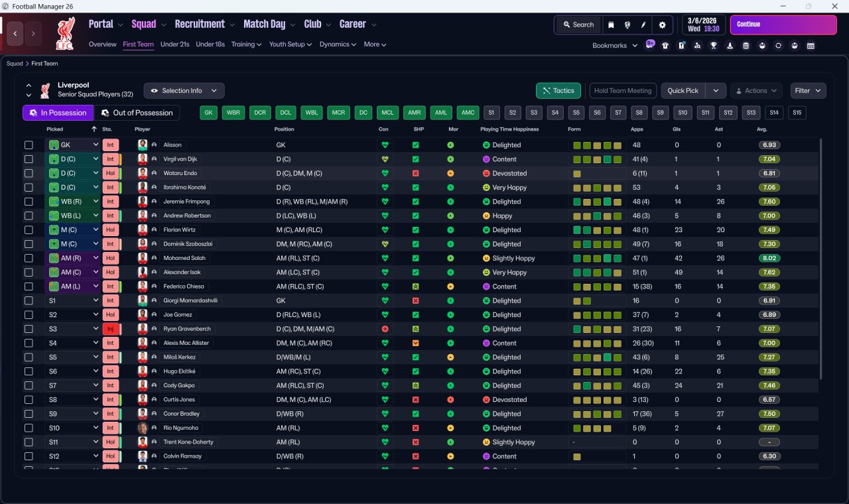Check the box in Ryan Gravenberch's row
This screenshot has height=504, width=849.
point(29,329)
